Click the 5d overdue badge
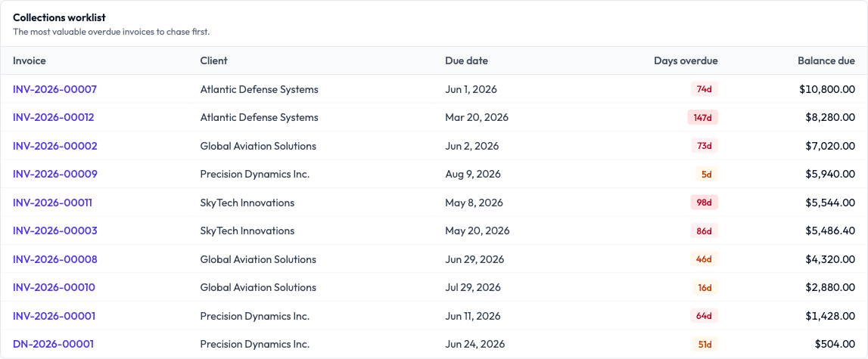868x359 pixels. point(706,175)
